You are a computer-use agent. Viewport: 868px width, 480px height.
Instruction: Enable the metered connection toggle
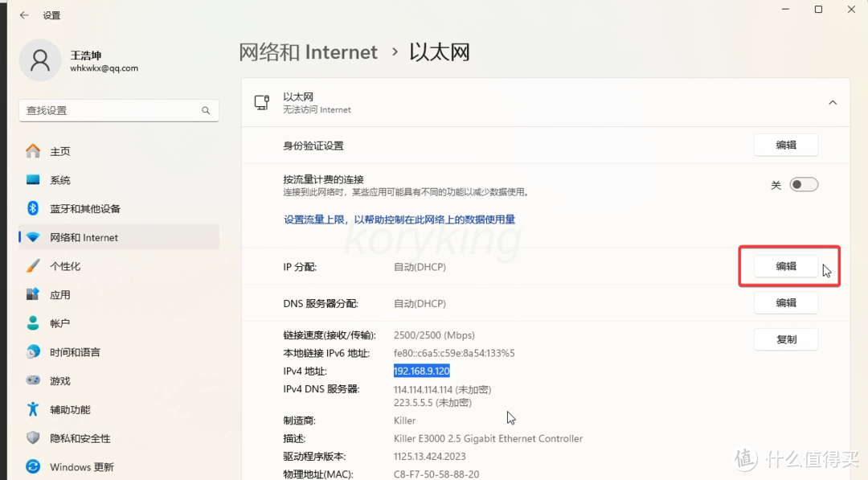pos(803,184)
